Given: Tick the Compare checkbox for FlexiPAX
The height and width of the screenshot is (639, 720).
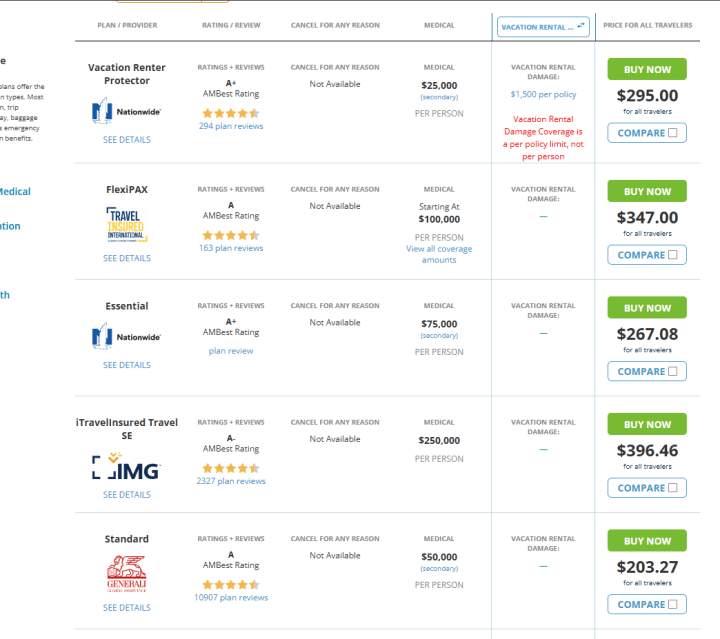Looking at the screenshot, I should (672, 255).
